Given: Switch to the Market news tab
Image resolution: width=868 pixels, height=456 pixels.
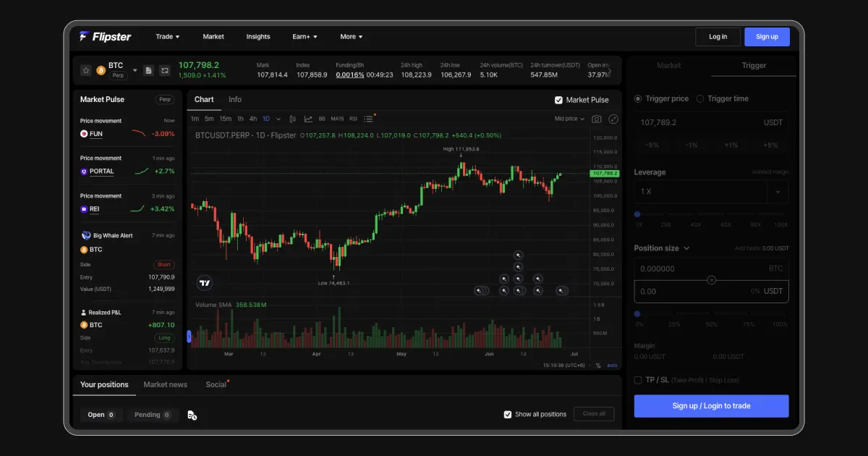Looking at the screenshot, I should point(165,384).
